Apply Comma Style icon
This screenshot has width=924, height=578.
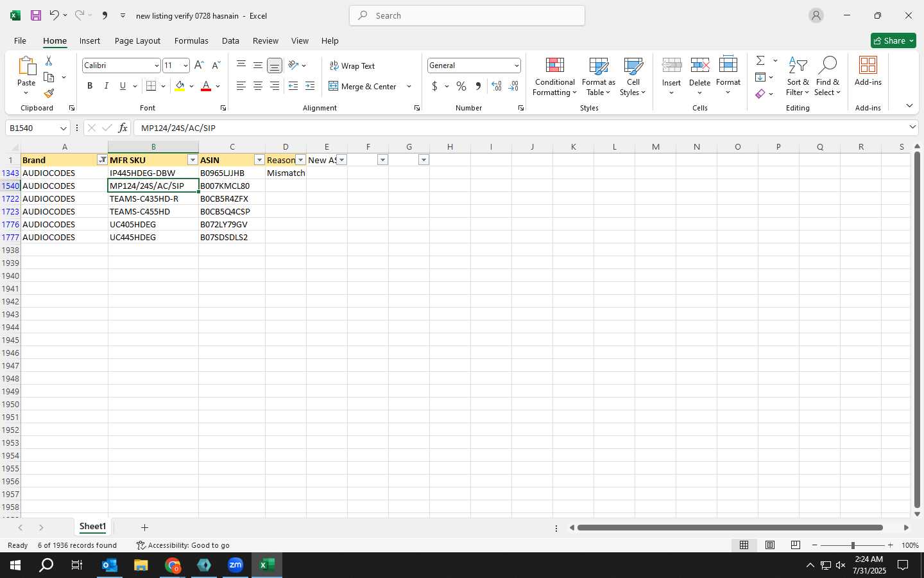pos(478,86)
